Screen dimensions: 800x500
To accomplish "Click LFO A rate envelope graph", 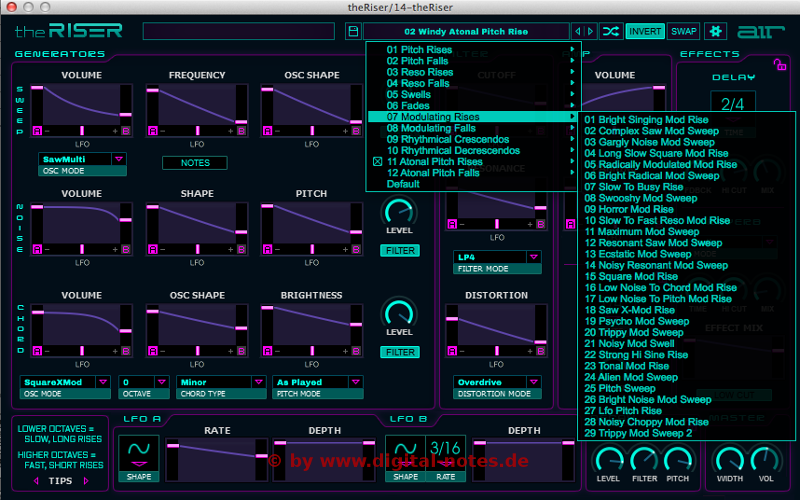I will click(x=217, y=459).
